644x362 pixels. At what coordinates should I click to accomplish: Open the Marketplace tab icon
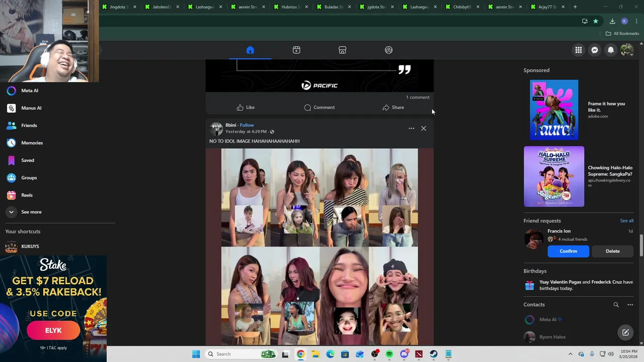pos(342,50)
